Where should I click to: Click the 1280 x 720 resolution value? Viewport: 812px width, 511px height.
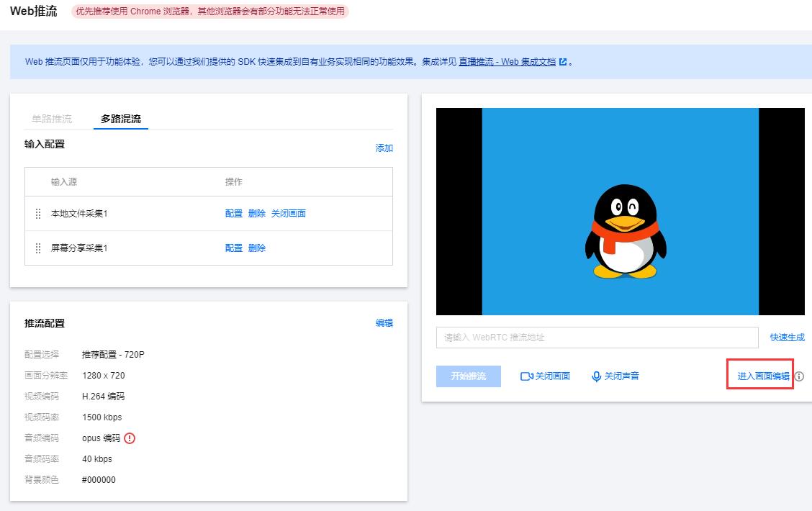(104, 376)
